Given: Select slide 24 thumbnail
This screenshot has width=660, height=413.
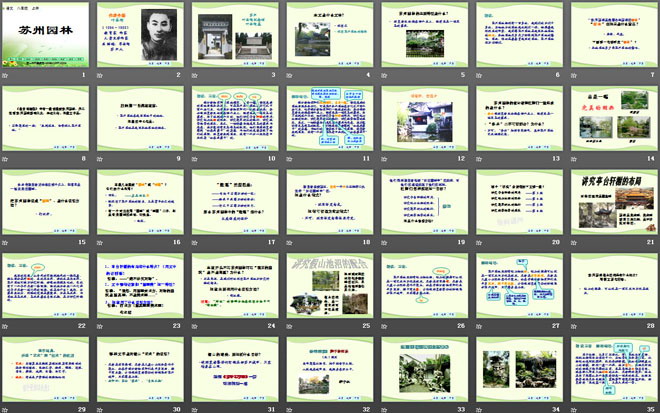Looking at the screenshot, I should point(235,285).
